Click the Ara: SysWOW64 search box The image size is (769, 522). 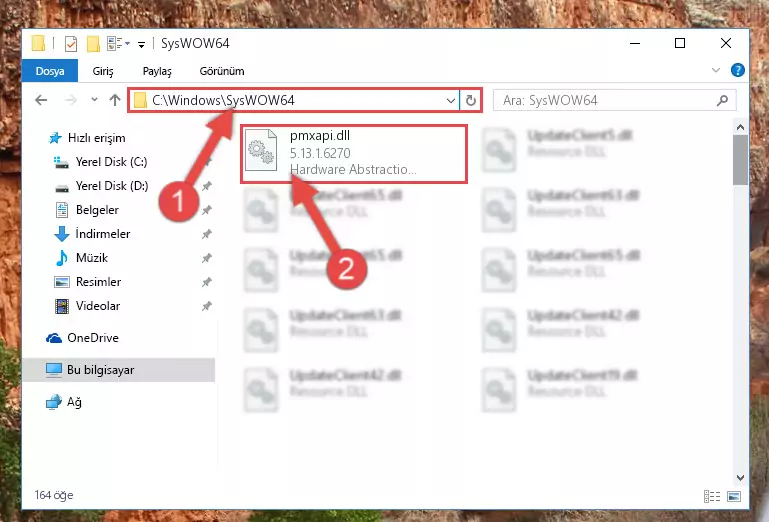point(615,101)
